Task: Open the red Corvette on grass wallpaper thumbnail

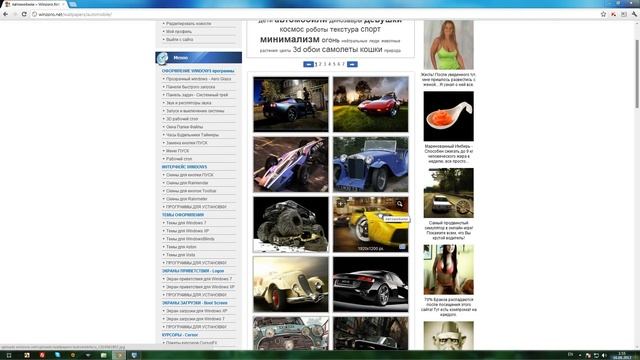Action: pos(371,104)
